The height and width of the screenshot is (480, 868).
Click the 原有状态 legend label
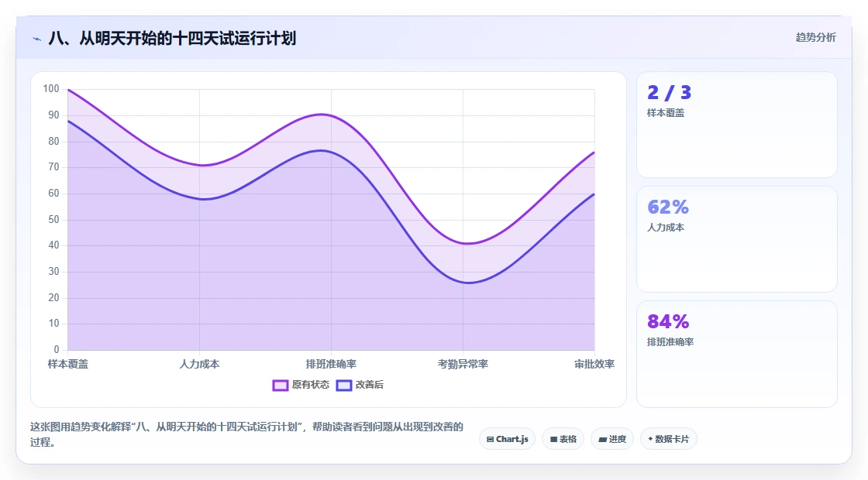[311, 385]
